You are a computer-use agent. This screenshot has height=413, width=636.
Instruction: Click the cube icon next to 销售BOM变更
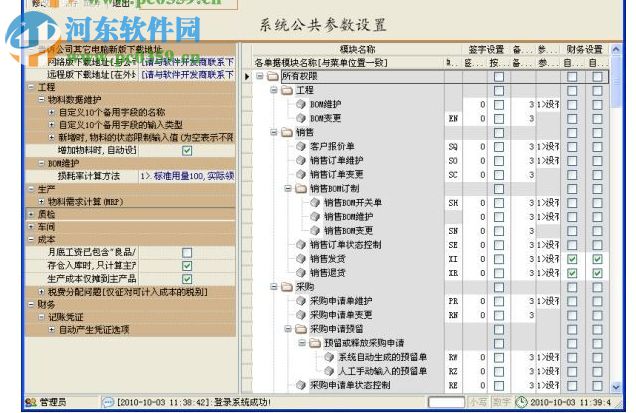click(x=315, y=231)
